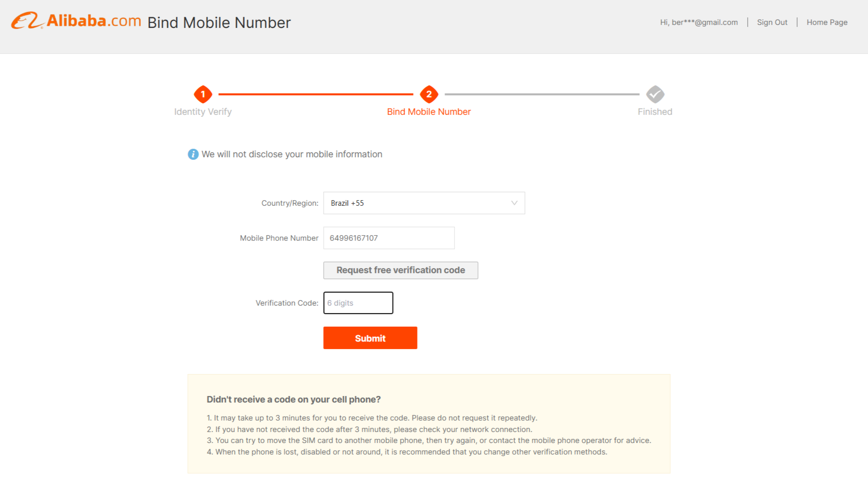Select the Bind Mobile Number step label
Image resolution: width=868 pixels, height=486 pixels.
(429, 112)
